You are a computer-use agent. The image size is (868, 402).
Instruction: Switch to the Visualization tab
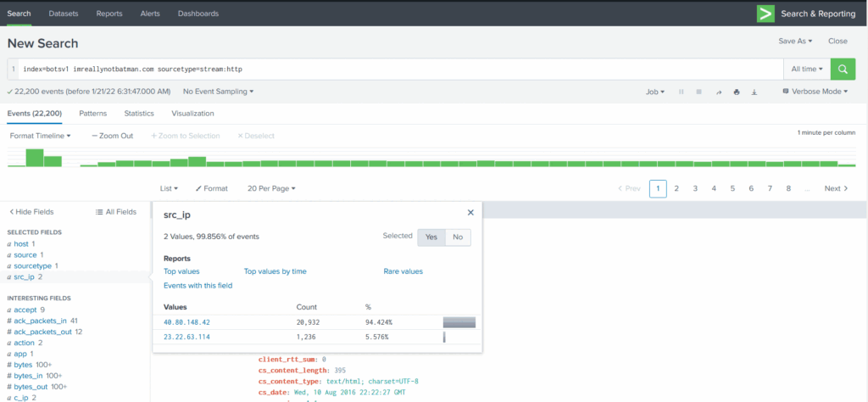coord(192,113)
